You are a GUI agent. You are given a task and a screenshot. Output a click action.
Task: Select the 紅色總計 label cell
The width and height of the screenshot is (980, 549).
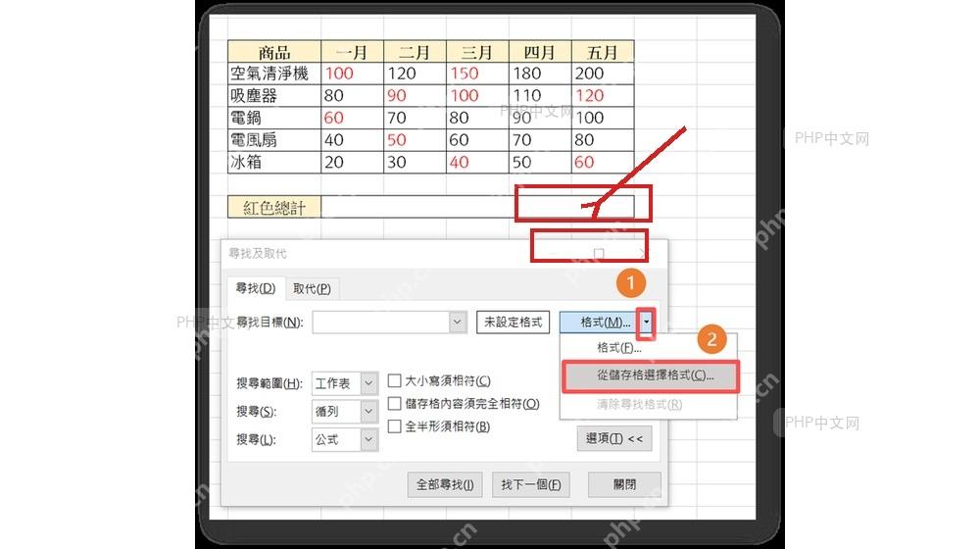point(274,207)
